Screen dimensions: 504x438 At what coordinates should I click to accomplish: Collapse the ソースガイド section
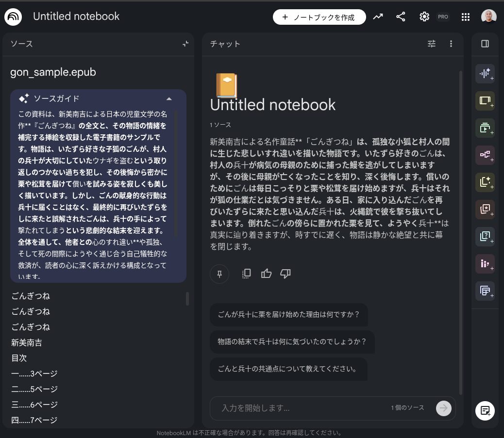[169, 98]
